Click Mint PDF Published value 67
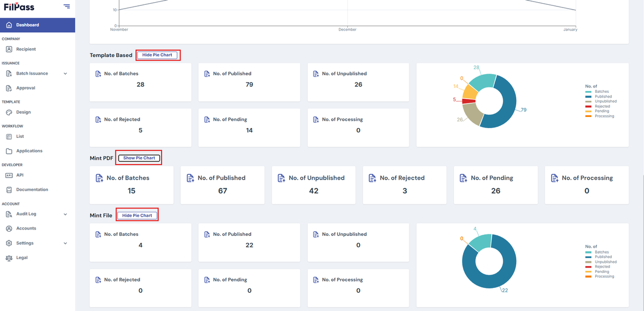 click(x=223, y=191)
